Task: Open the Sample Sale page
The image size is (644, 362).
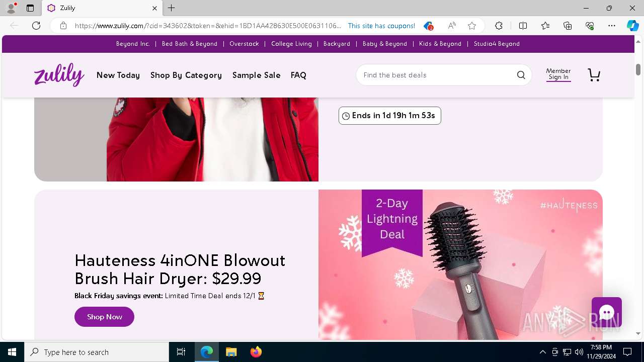Action: (257, 75)
